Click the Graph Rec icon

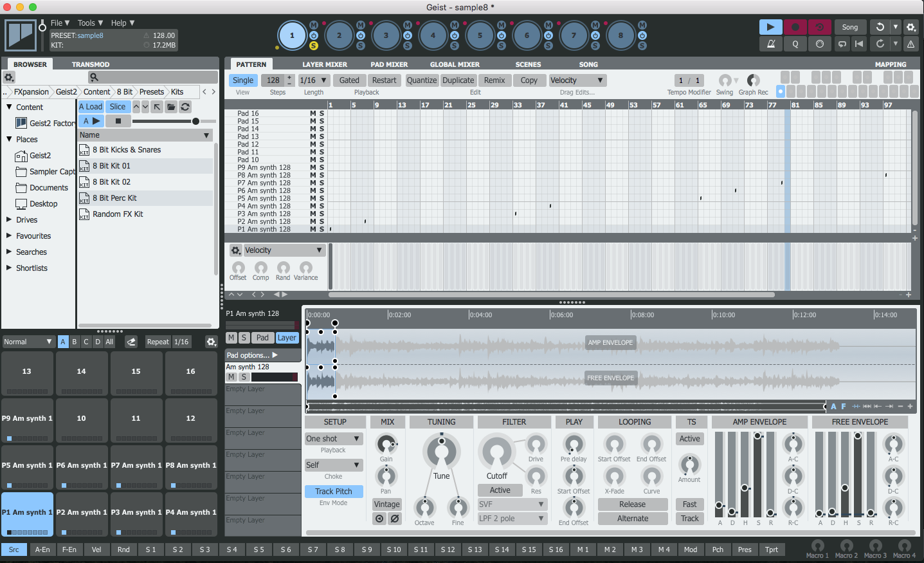tap(753, 80)
